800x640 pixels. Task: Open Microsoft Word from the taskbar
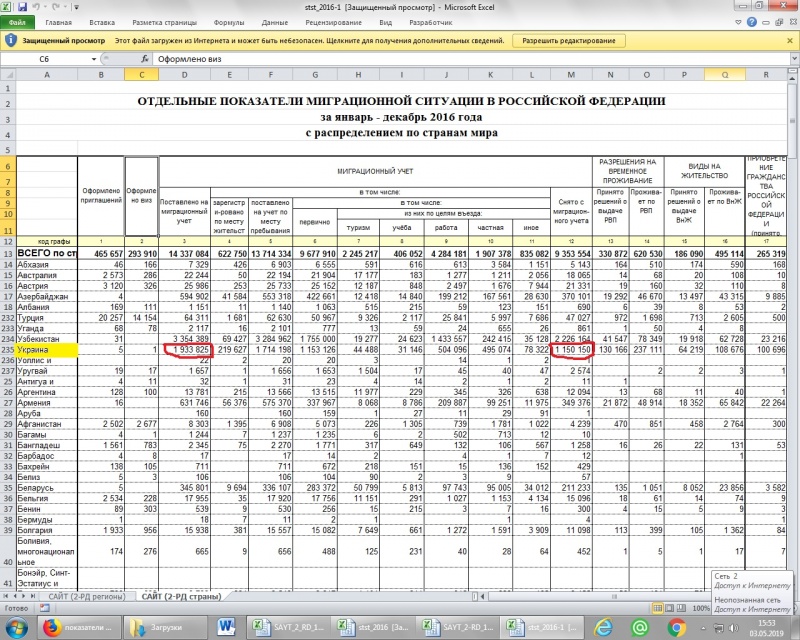(x=226, y=628)
